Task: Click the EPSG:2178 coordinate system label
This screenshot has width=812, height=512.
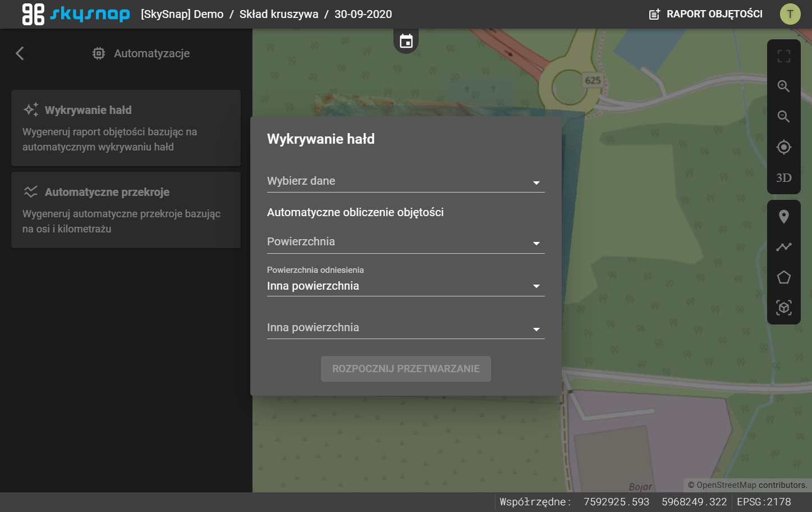Action: coord(764,502)
